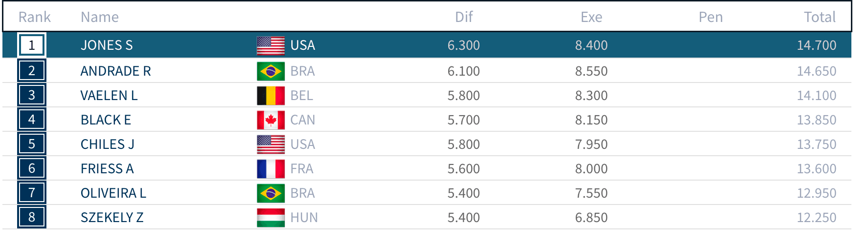Click rank 8 badge box
868x246 pixels.
coord(32,218)
